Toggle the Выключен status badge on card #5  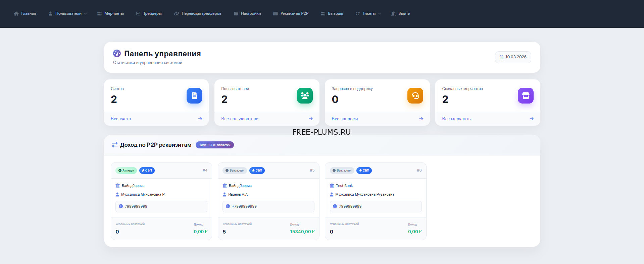pyautogui.click(x=235, y=171)
